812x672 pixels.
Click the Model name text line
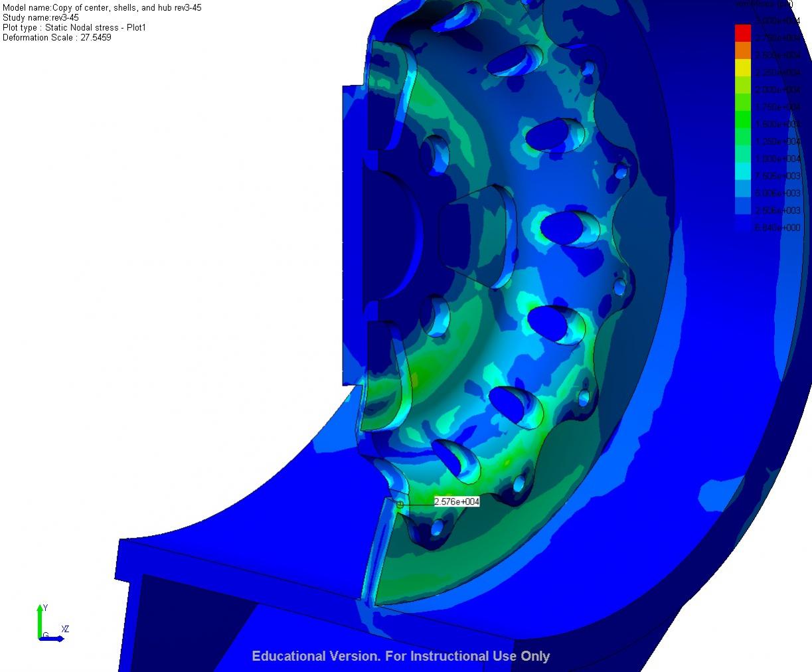[x=102, y=8]
